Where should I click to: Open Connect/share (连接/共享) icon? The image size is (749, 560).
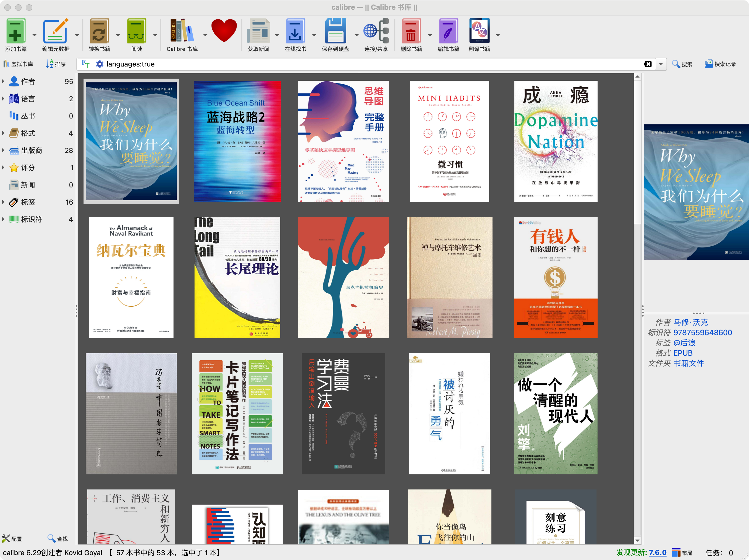click(376, 31)
